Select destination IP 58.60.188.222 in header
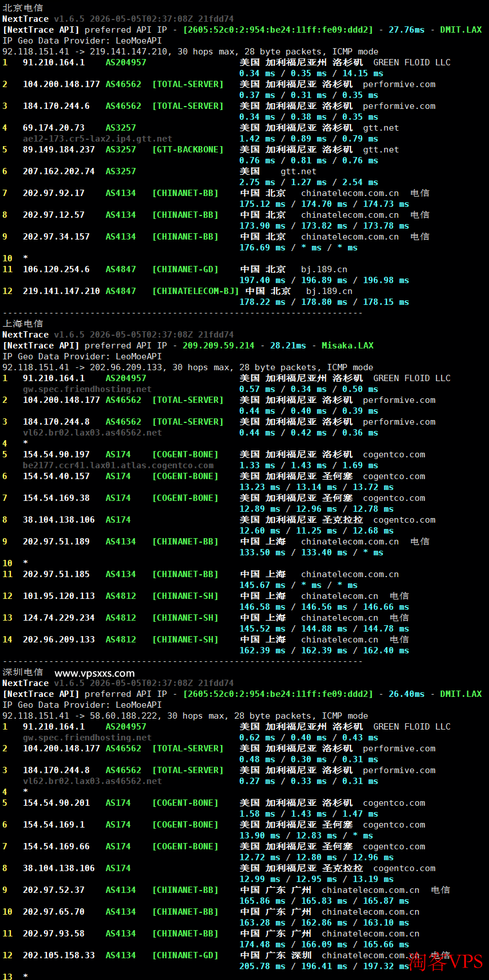Screen dimensions: 489x980 click(x=126, y=716)
